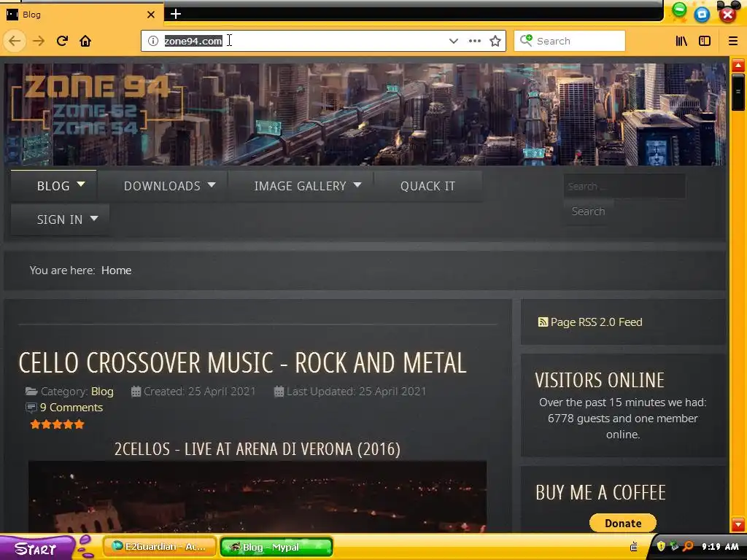Viewport: 747px width, 560px height.
Task: Click the website search text field
Action: point(624,186)
